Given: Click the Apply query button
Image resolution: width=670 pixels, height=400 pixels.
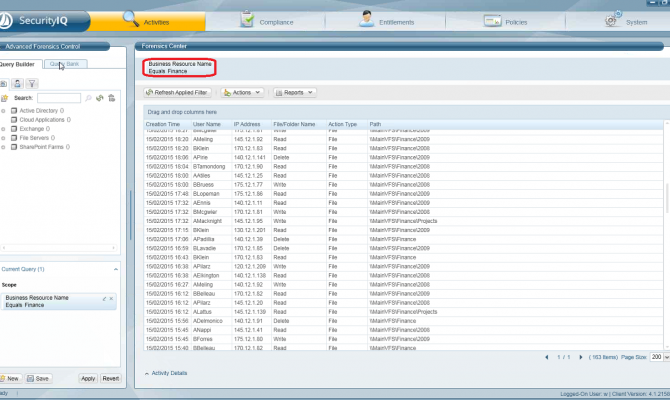Looking at the screenshot, I should pos(88,379).
